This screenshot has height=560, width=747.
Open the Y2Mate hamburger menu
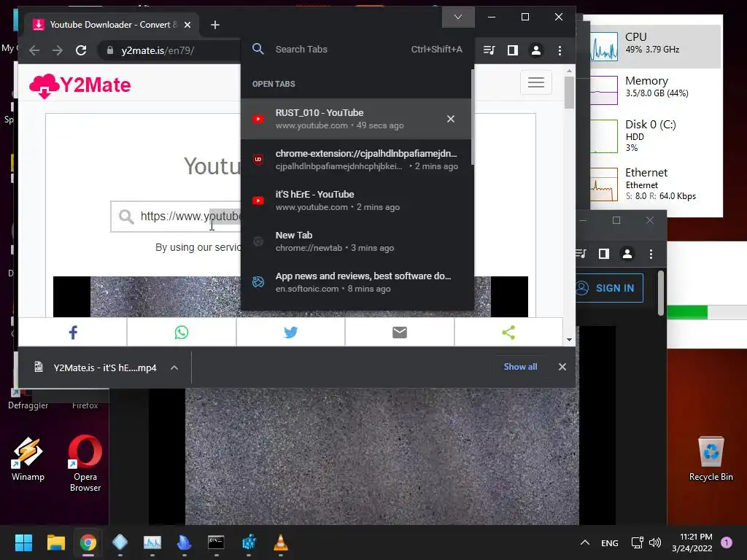[536, 82]
